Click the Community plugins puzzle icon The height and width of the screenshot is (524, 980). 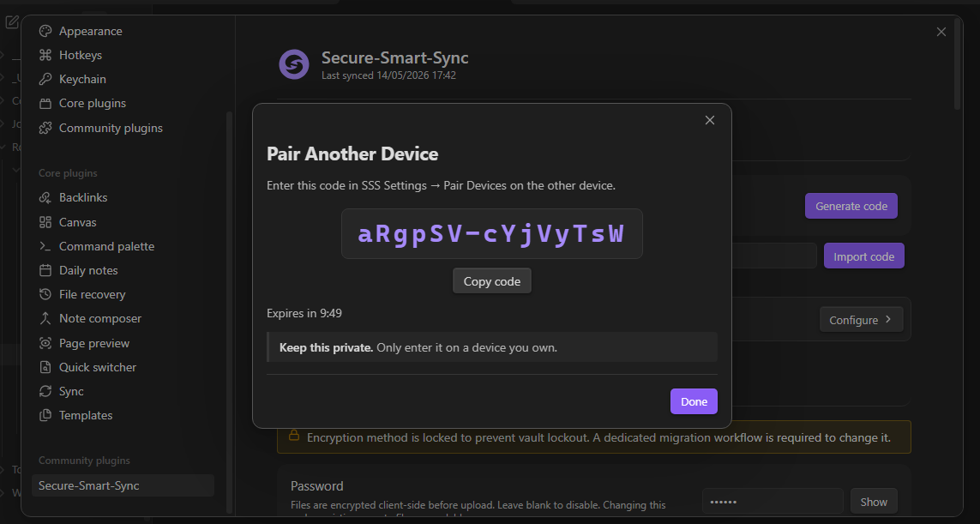coord(45,128)
